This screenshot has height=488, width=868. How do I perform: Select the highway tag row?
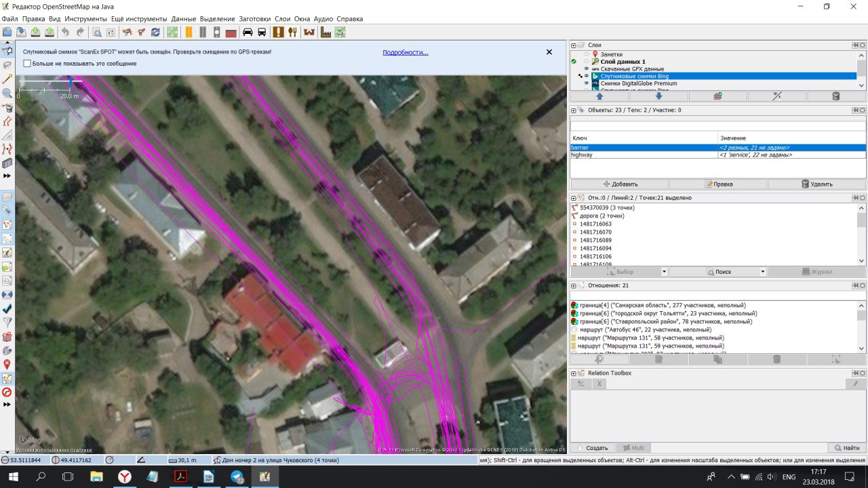pos(718,155)
